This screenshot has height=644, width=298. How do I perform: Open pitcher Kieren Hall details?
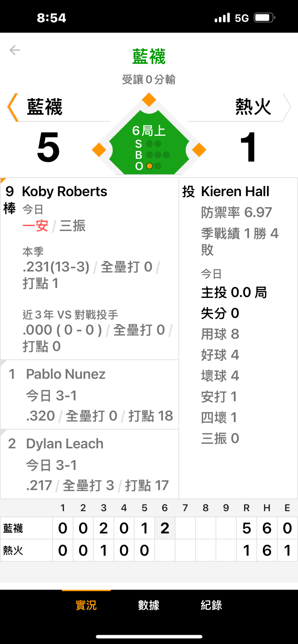click(235, 192)
